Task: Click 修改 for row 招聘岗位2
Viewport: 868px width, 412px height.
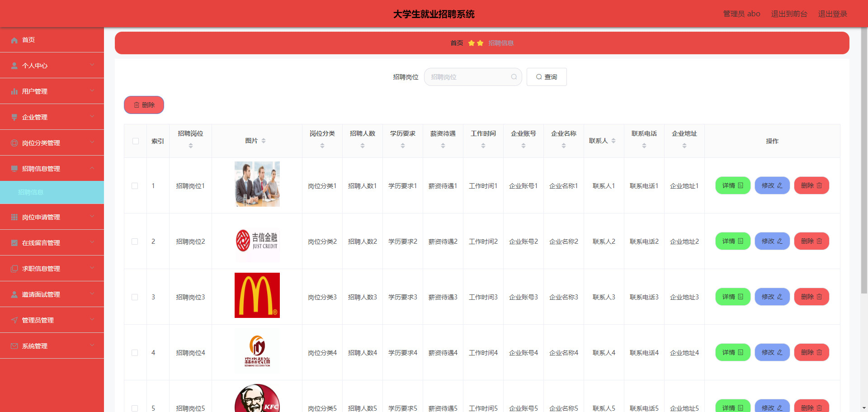Action: pos(772,241)
